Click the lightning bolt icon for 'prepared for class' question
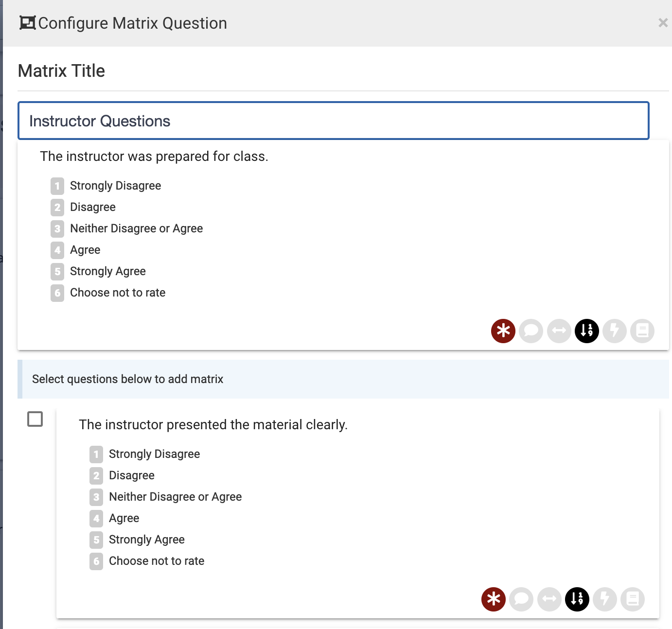 [x=615, y=331]
